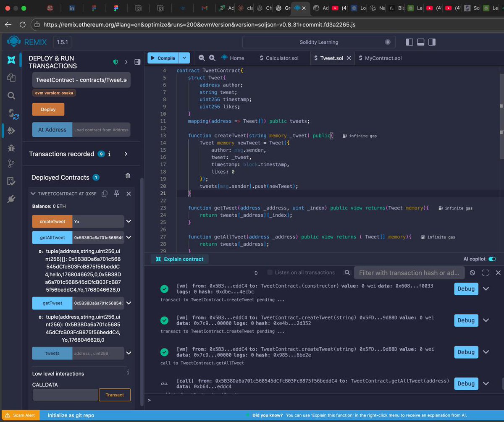This screenshot has height=422, width=504.
Task: Delete all deployed contracts with trash icon
Action: (128, 176)
